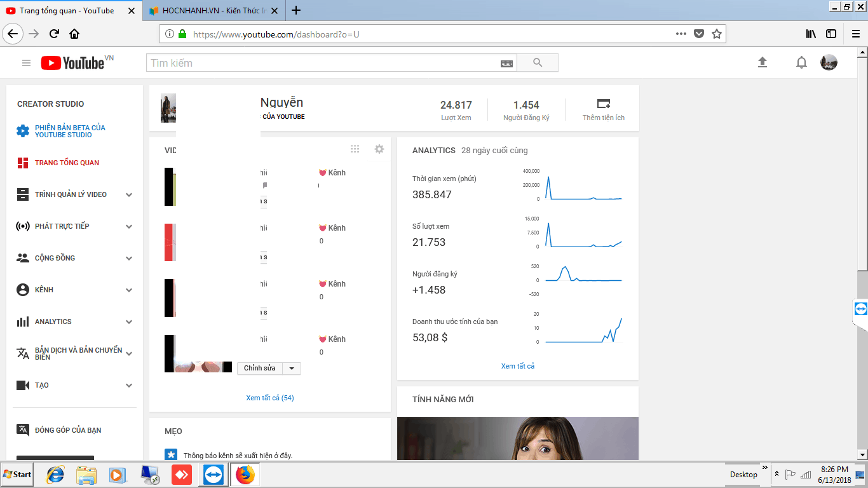Expand the Analytics sidebar section
The height and width of the screenshot is (488, 868).
(x=129, y=322)
